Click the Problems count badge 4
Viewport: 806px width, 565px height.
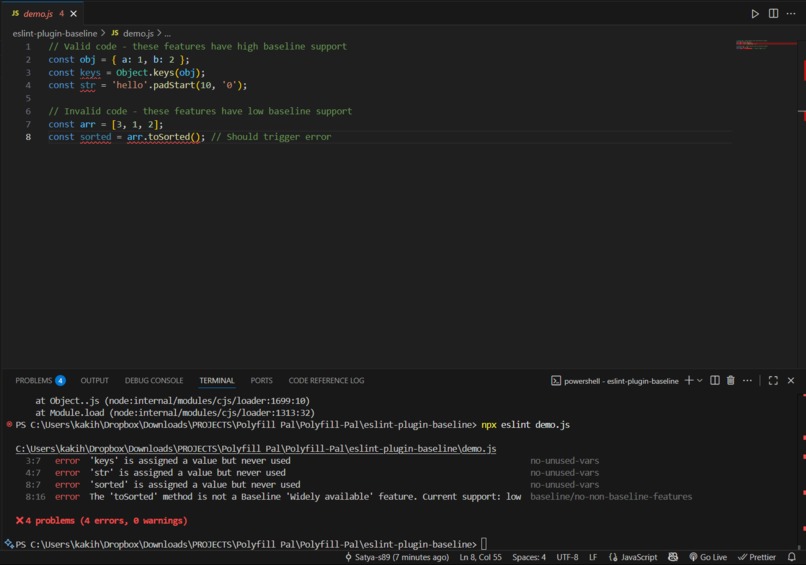coord(60,380)
